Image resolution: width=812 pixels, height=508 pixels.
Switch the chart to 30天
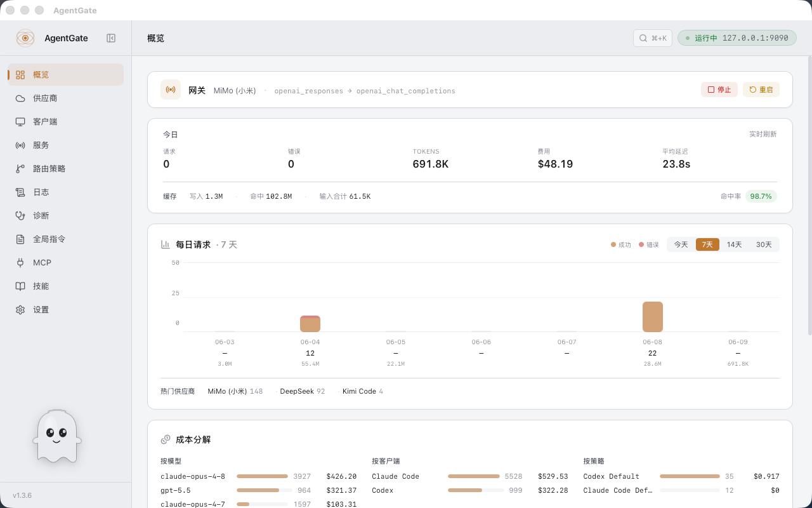(x=764, y=244)
